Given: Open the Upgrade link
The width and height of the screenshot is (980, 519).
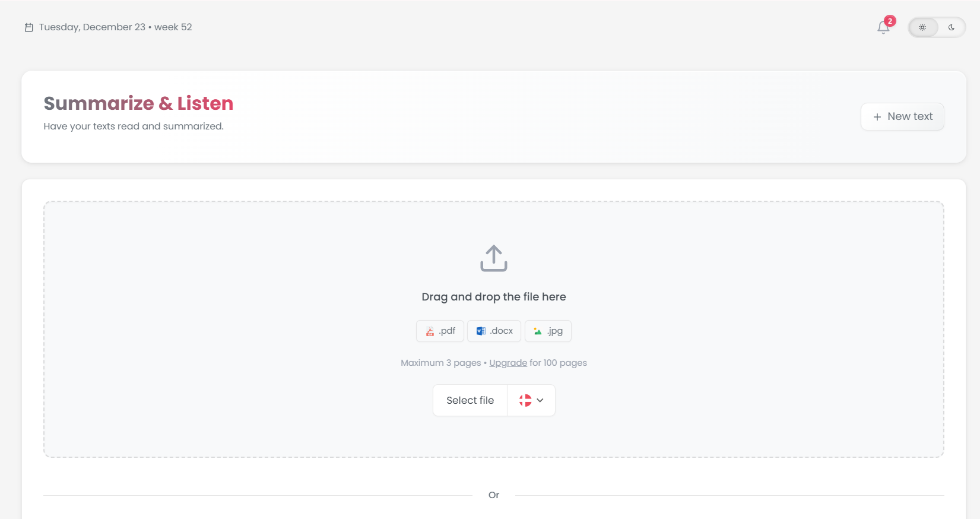Looking at the screenshot, I should pyautogui.click(x=508, y=363).
